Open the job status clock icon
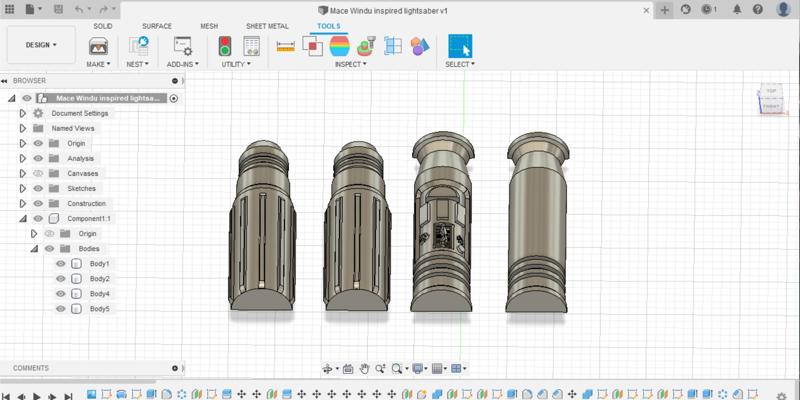 click(x=709, y=9)
